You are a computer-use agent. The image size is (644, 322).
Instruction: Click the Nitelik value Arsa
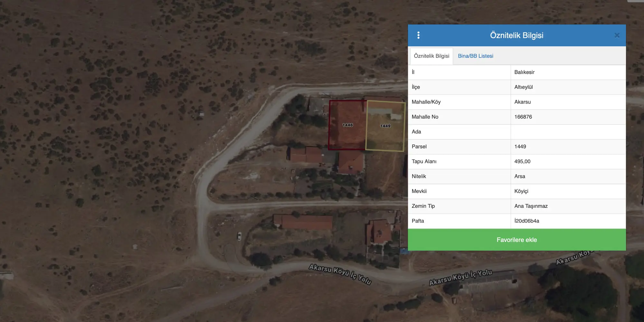(519, 176)
